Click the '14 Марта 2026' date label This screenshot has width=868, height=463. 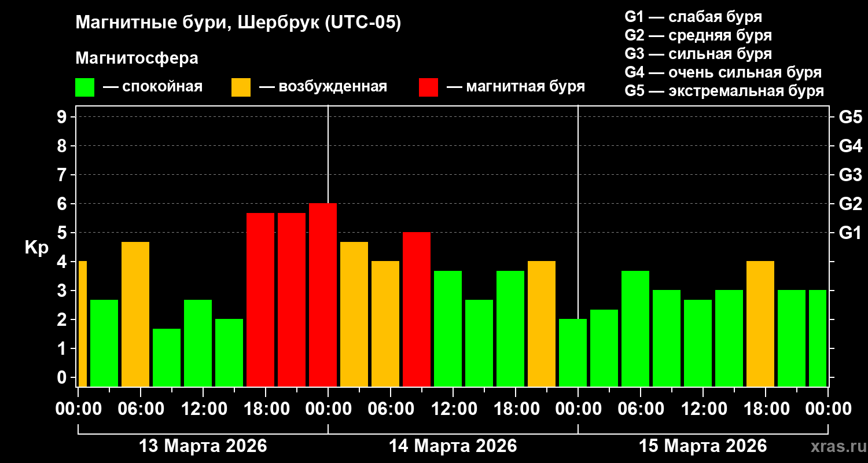453,446
